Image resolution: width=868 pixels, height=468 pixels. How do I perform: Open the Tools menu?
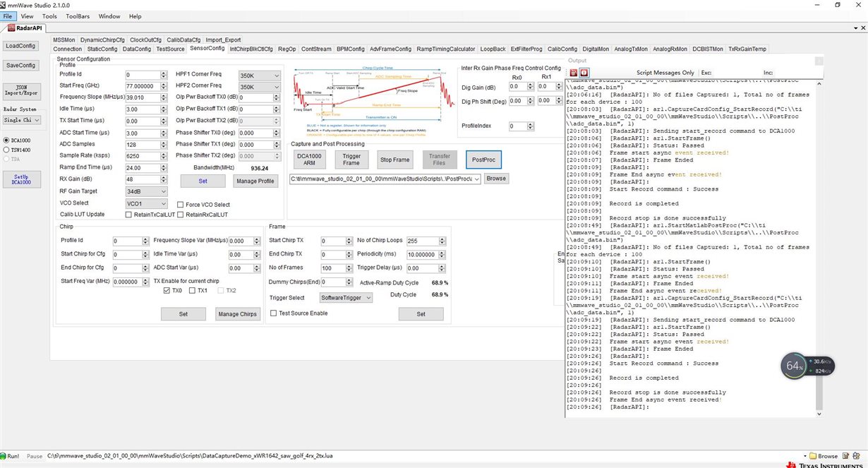point(49,16)
